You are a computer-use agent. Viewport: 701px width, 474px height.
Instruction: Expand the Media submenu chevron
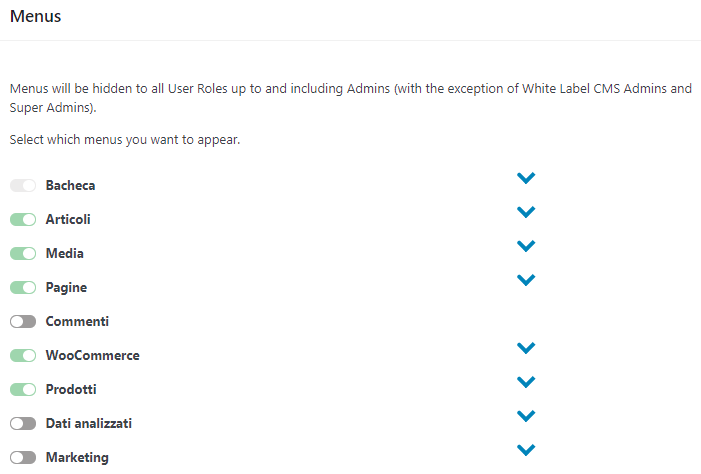(526, 246)
